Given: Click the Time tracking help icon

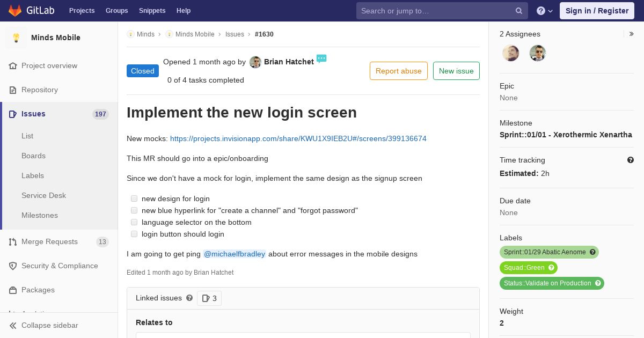Looking at the screenshot, I should 631,160.
